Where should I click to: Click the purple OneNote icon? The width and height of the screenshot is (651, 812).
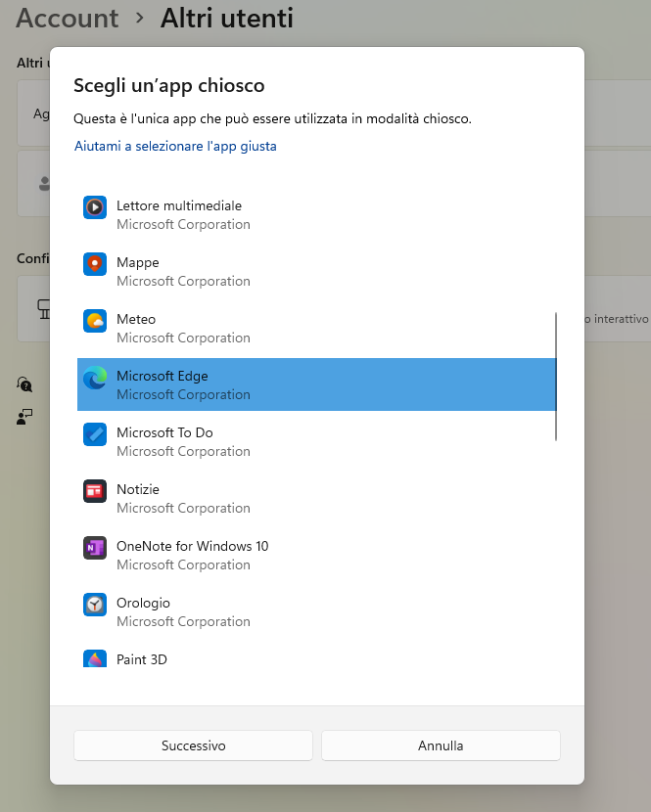(x=95, y=548)
